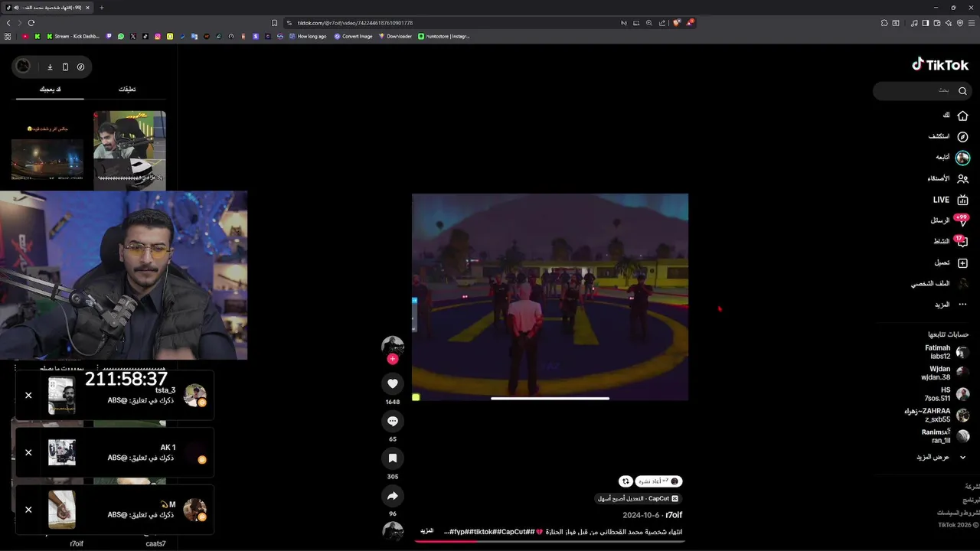This screenshot has width=980, height=551.
Task: Open a new browser tab
Action: [x=102, y=8]
